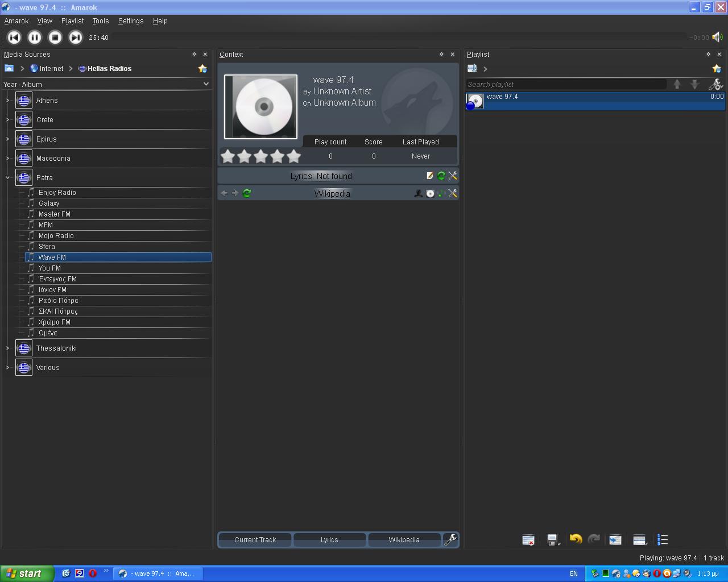Reload the lyrics
The width and height of the screenshot is (728, 582).
tap(441, 176)
